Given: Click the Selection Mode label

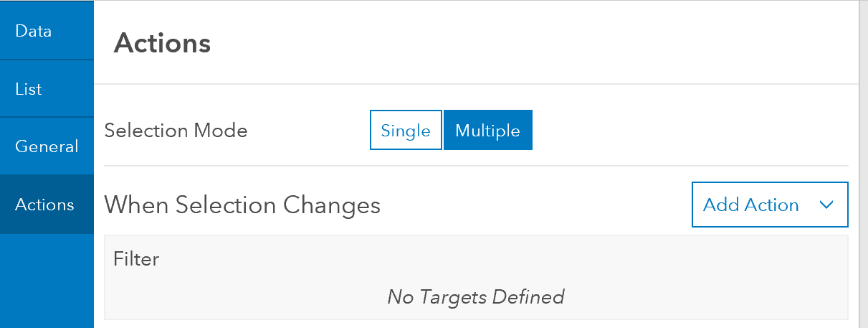Looking at the screenshot, I should pos(176,131).
